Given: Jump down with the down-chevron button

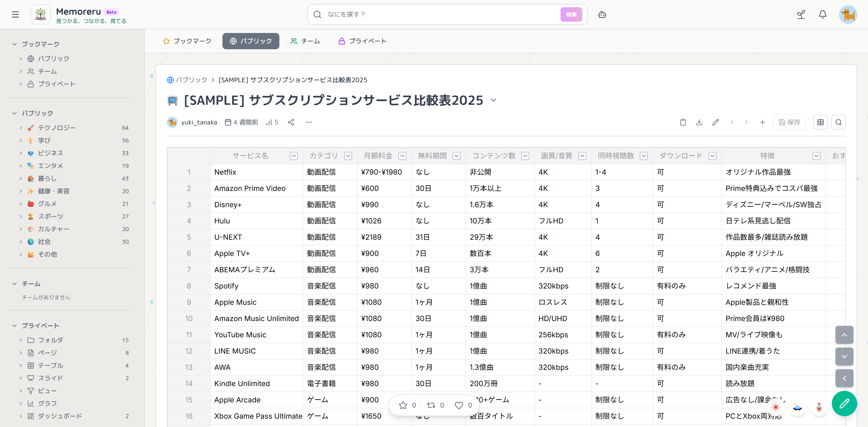Looking at the screenshot, I should coord(844,356).
